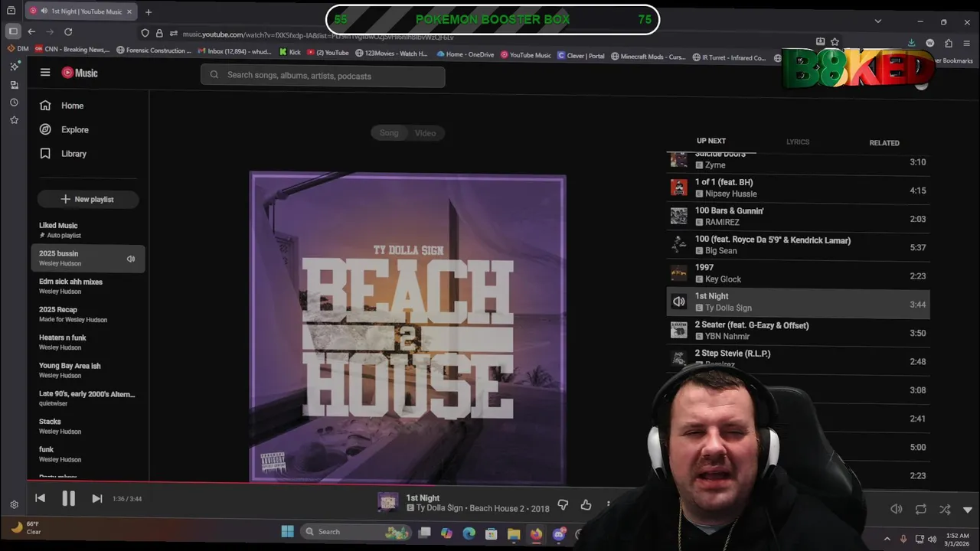Viewport: 980px width, 551px height.
Task: Click the 1st Night row speaker icon
Action: (679, 302)
